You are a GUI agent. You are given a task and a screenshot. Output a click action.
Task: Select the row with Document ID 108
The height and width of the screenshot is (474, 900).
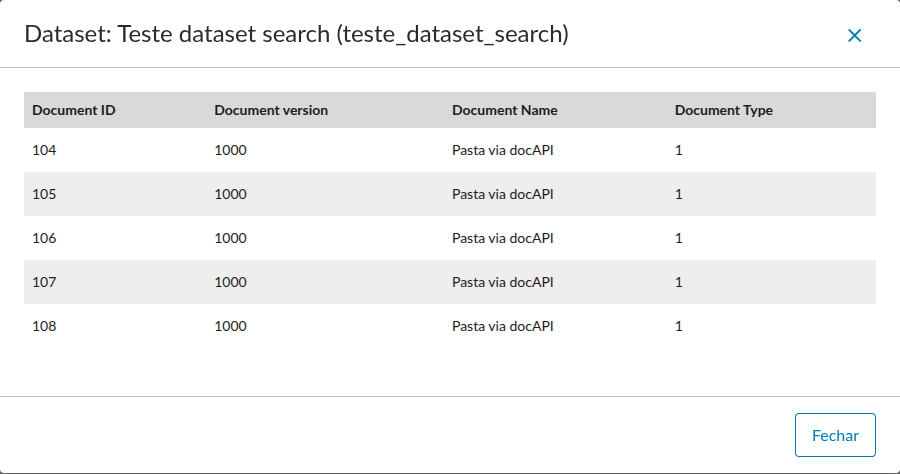(45, 326)
